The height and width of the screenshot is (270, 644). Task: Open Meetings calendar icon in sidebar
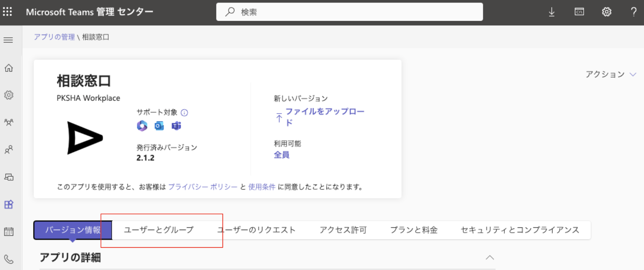click(9, 232)
